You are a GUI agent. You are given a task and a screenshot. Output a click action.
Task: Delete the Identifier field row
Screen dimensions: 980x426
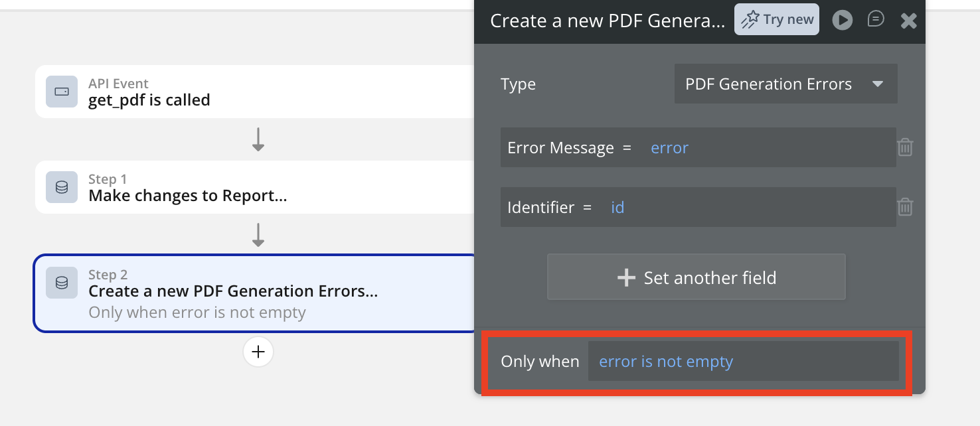(905, 207)
